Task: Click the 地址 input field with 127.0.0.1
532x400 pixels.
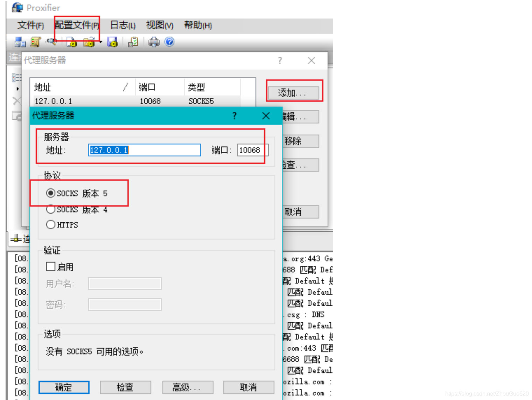Action: [145, 150]
